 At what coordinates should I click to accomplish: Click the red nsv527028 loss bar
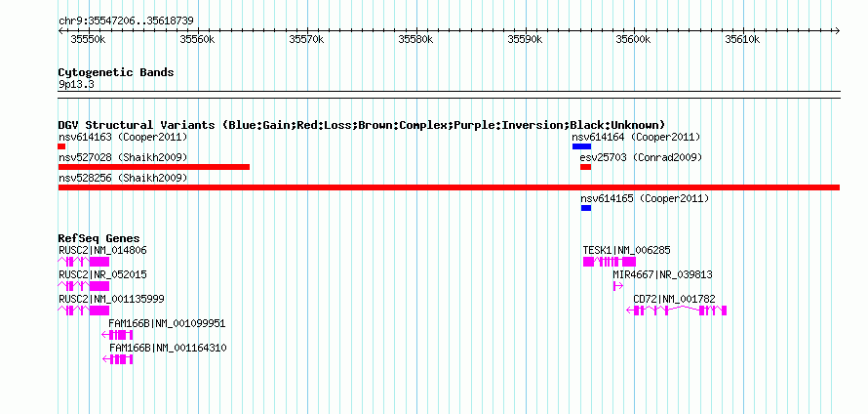point(154,167)
